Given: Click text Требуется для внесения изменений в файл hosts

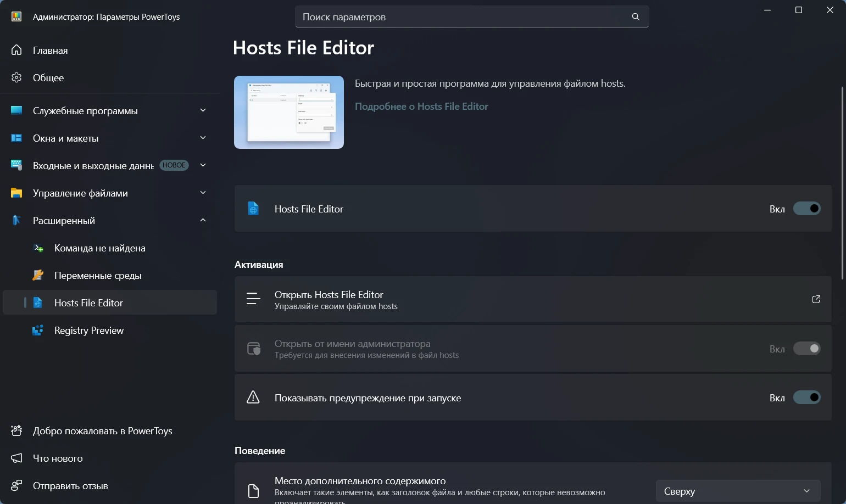Looking at the screenshot, I should pos(366,355).
